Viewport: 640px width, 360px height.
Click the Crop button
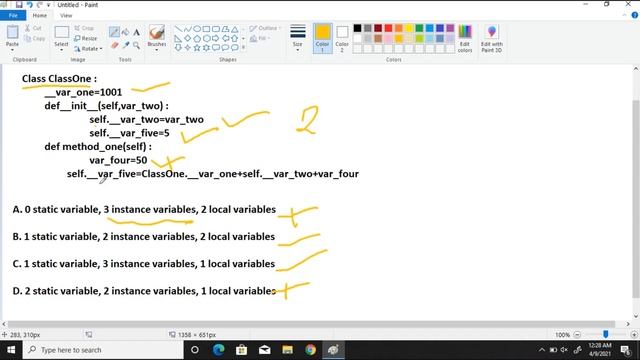(x=84, y=28)
